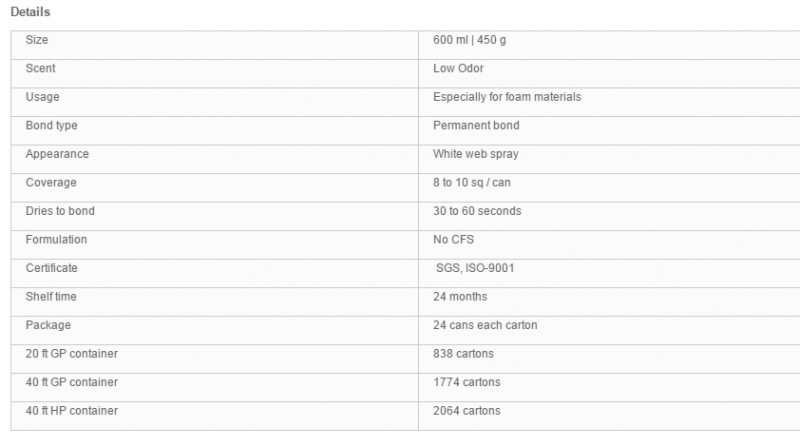
Task: Click the 2064 cartons value
Action: tap(467, 411)
